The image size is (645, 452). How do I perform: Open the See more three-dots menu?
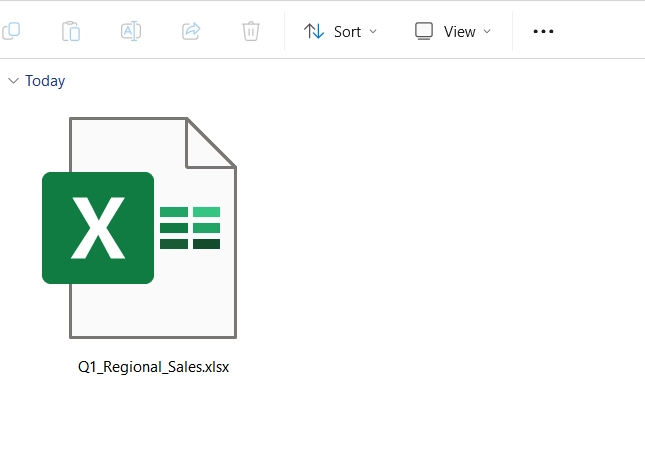coord(543,31)
